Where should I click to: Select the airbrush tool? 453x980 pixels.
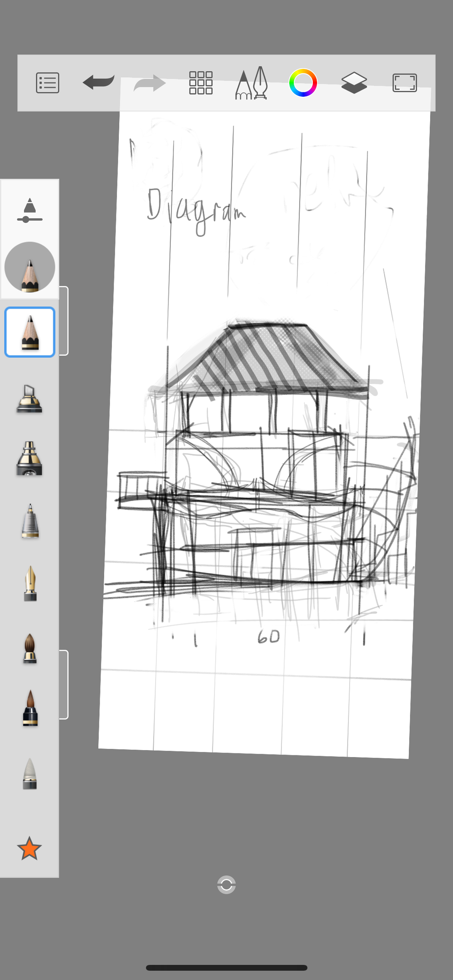pyautogui.click(x=29, y=459)
